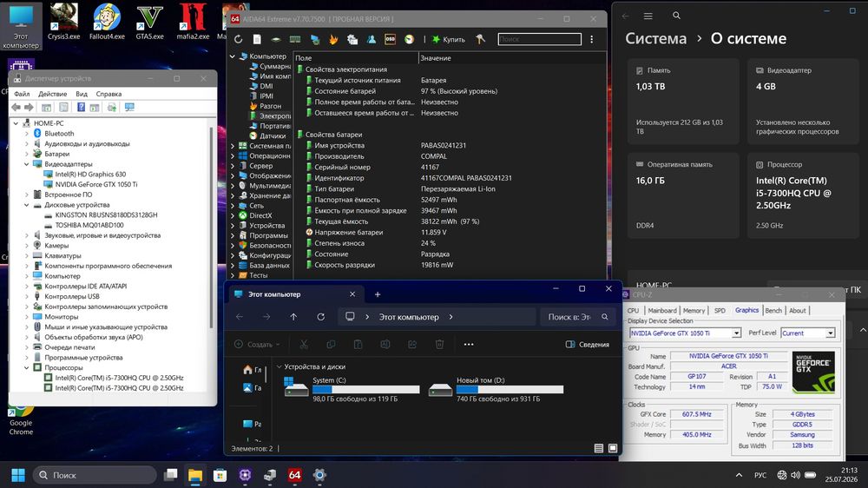This screenshot has height=488, width=868.
Task: Open the Вид menu in Device Manager
Action: (82, 94)
